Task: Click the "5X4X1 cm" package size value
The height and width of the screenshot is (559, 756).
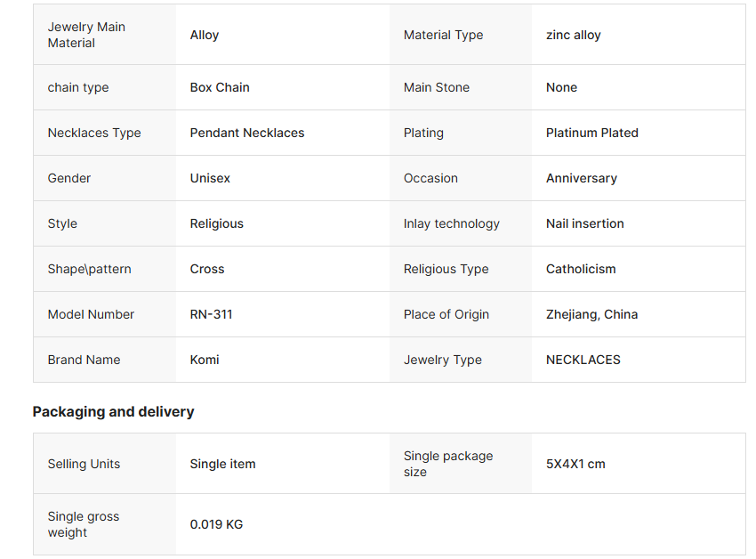Action: [575, 464]
